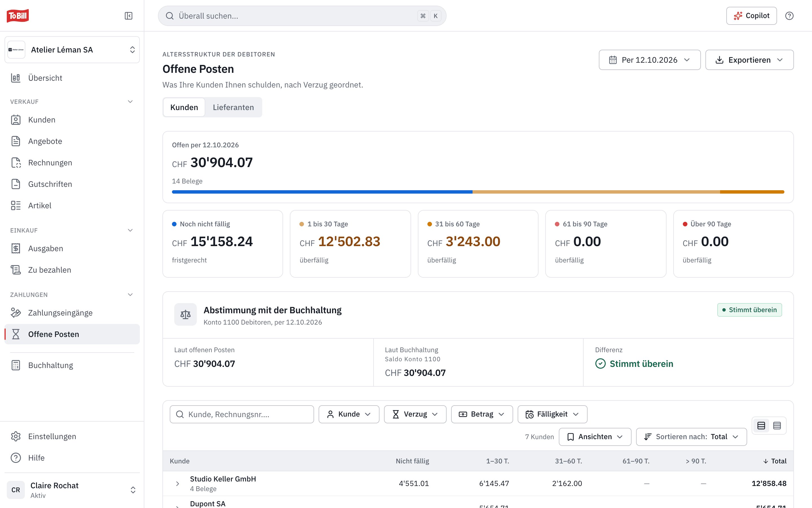Image resolution: width=812 pixels, height=508 pixels.
Task: Select Offene Posten in the sidebar
Action: (x=72, y=334)
